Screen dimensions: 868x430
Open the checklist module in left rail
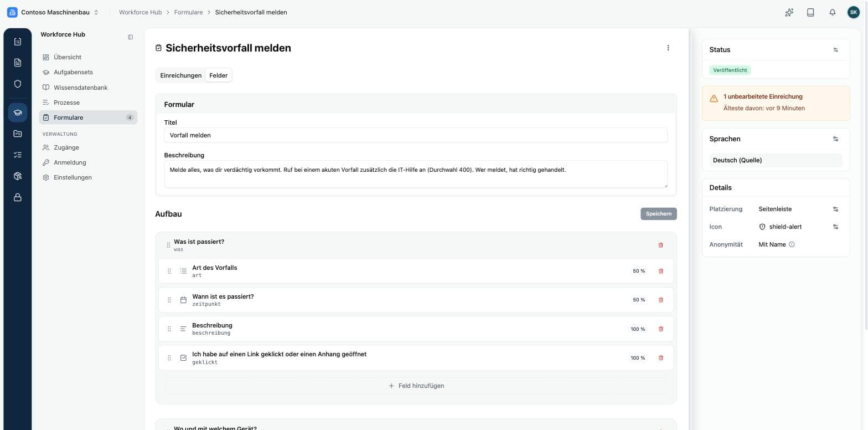(x=18, y=155)
